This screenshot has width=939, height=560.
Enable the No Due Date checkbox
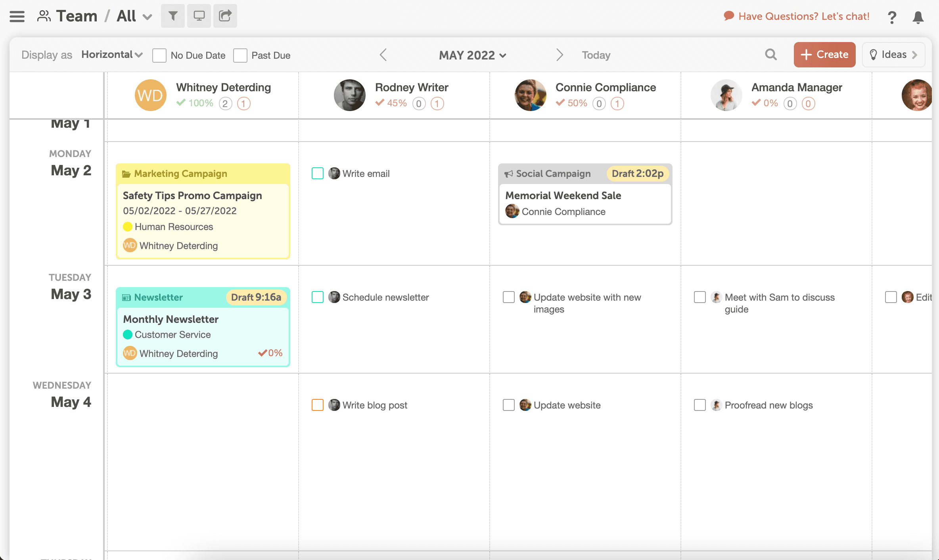click(159, 55)
